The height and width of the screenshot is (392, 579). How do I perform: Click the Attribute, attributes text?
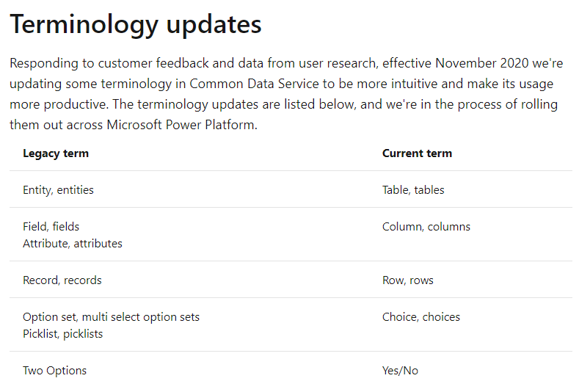(x=73, y=244)
